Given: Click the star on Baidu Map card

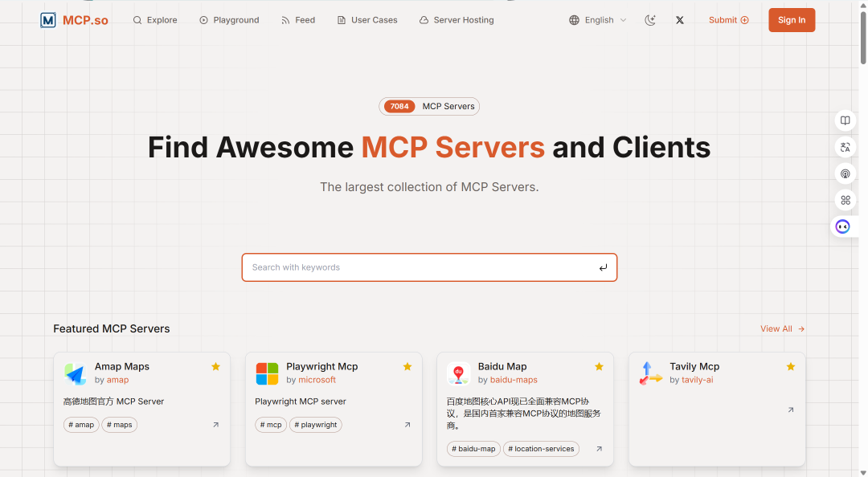Looking at the screenshot, I should pos(599,366).
